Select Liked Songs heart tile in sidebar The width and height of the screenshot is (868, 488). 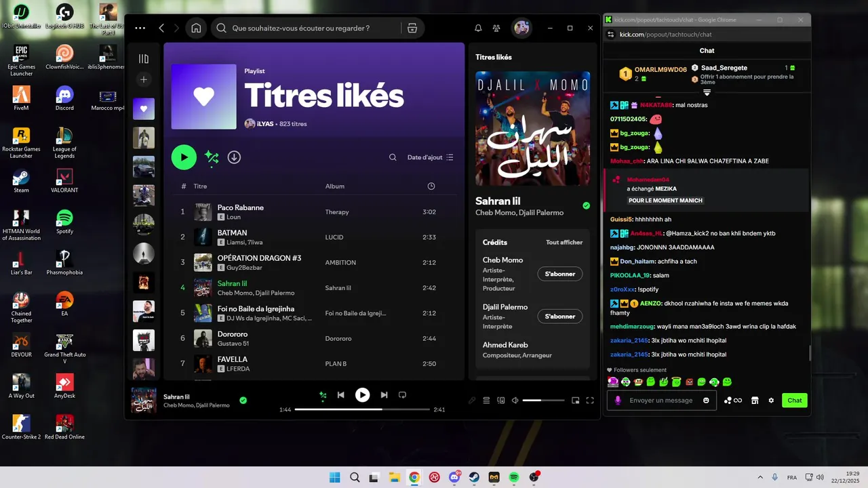tap(144, 108)
